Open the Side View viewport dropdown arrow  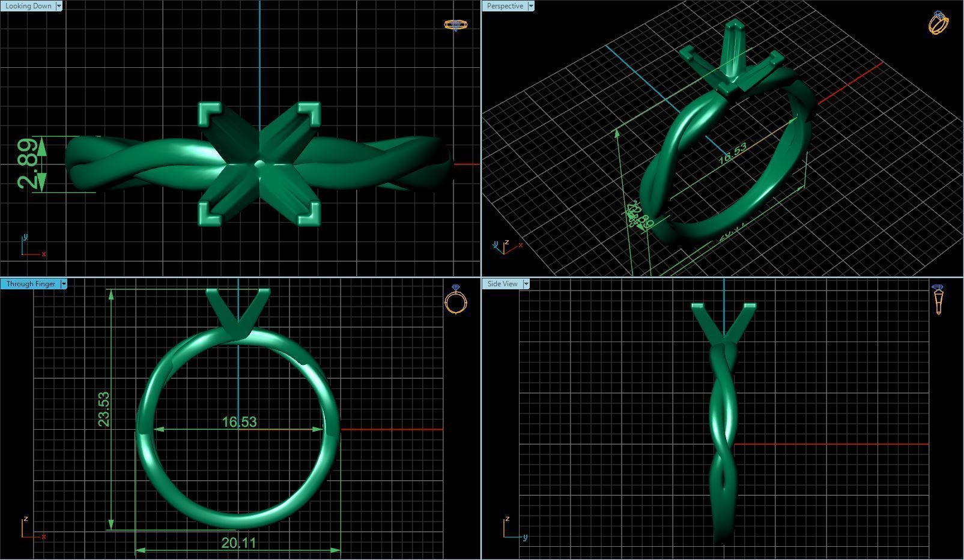pyautogui.click(x=526, y=284)
